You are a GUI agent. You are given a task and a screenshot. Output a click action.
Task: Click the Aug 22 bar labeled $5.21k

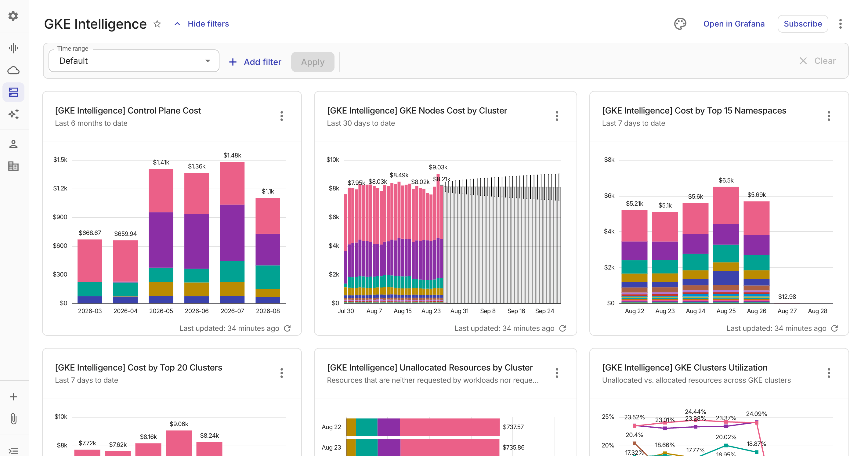point(635,256)
